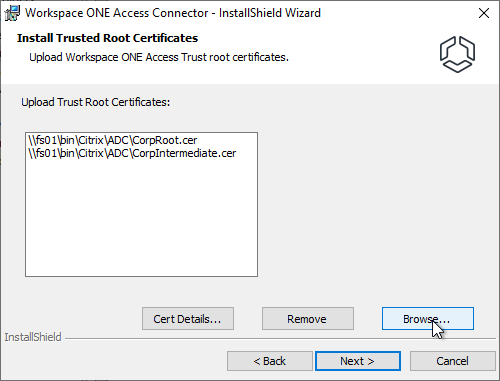500x381 pixels.
Task: Select the CorpRoot.cer certificate entry
Action: tap(113, 140)
